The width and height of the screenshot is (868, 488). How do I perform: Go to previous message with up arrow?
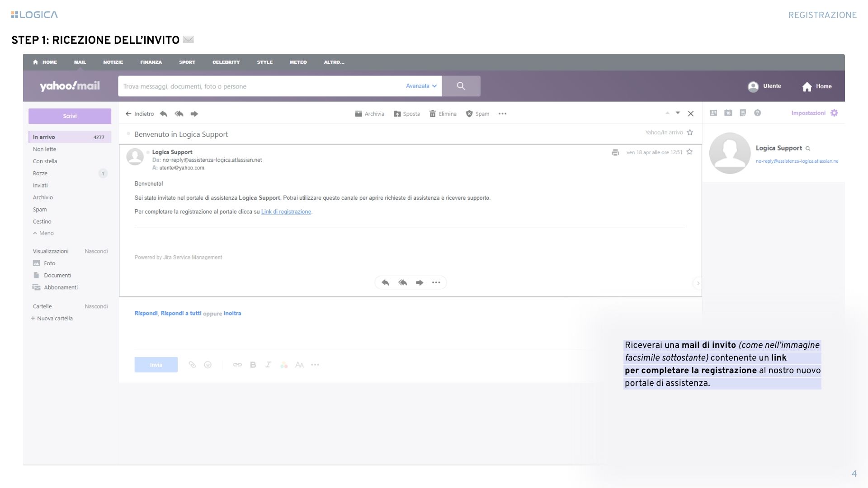coord(667,113)
